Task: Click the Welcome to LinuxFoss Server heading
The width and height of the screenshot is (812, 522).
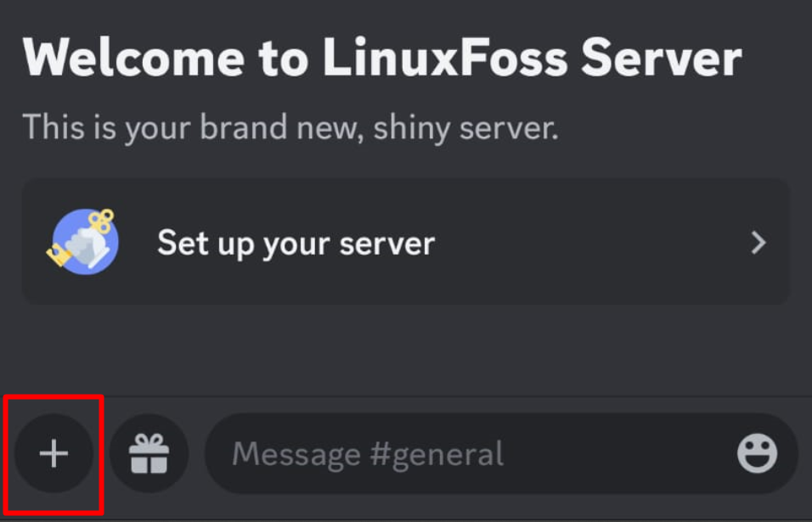Action: (x=382, y=58)
